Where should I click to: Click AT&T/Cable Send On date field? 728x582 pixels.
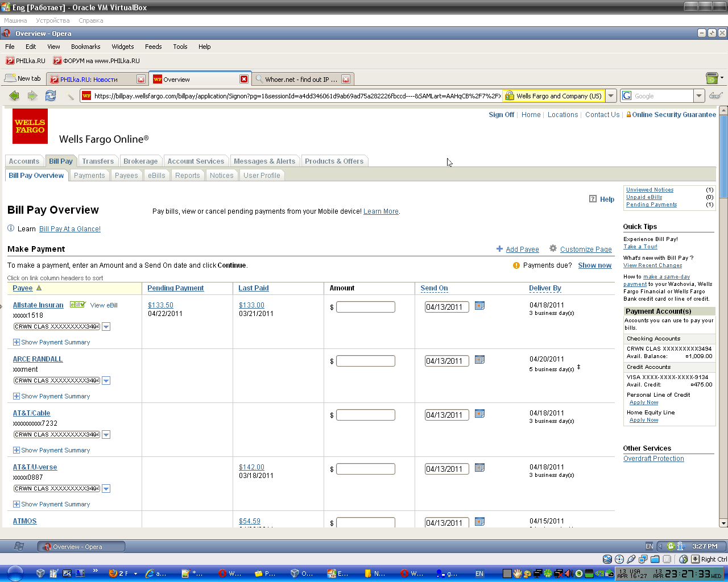447,415
